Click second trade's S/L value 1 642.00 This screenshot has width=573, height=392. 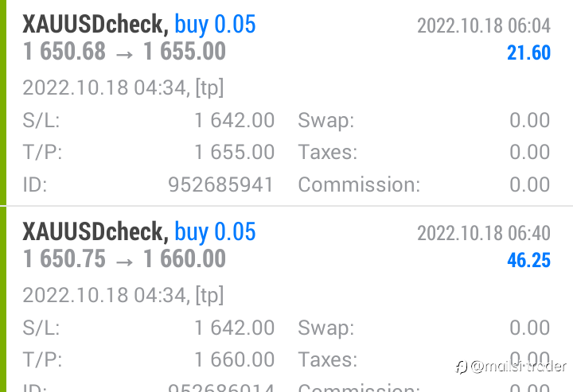(234, 328)
